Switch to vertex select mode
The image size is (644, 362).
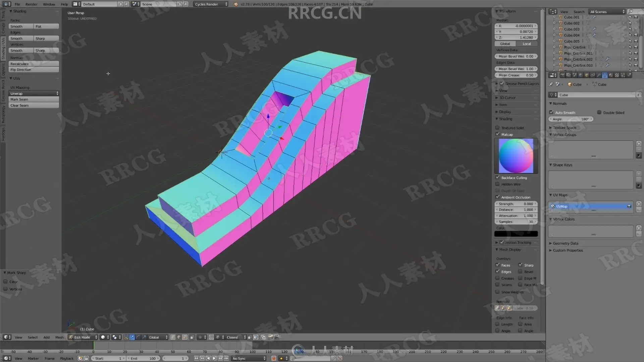pos(173,337)
